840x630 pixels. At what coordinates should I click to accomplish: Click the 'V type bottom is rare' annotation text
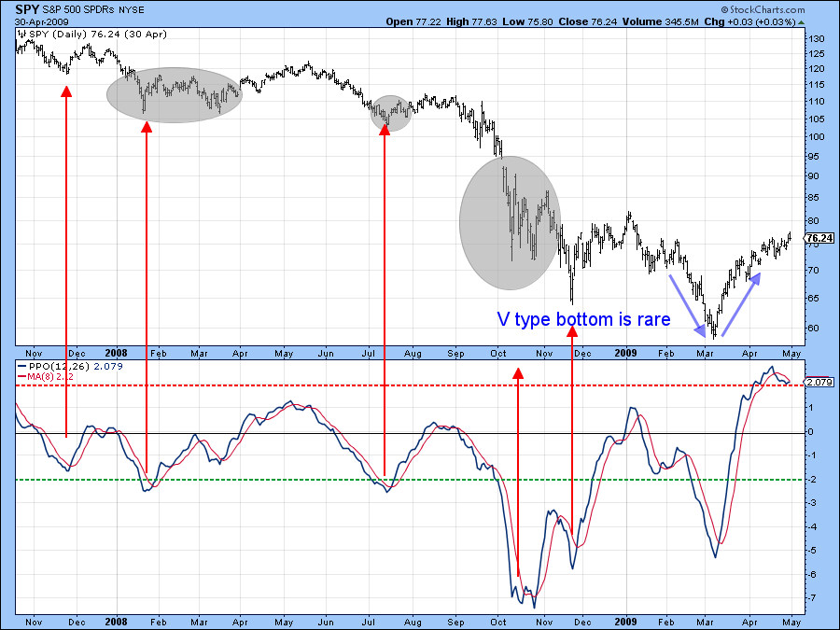584,319
